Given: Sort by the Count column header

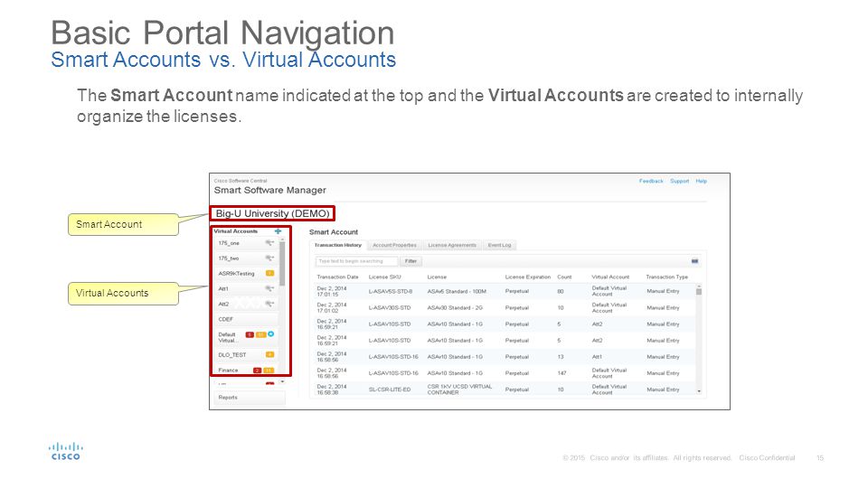Looking at the screenshot, I should (564, 277).
